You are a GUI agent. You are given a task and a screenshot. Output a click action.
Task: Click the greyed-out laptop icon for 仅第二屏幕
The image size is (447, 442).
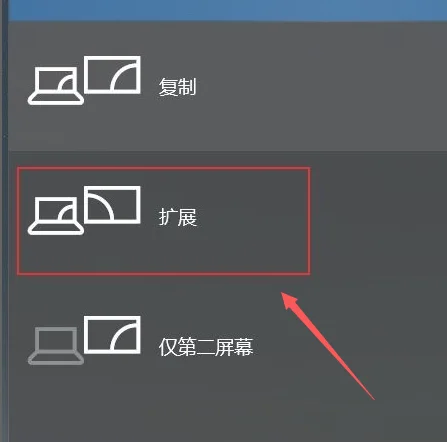[x=55, y=346]
